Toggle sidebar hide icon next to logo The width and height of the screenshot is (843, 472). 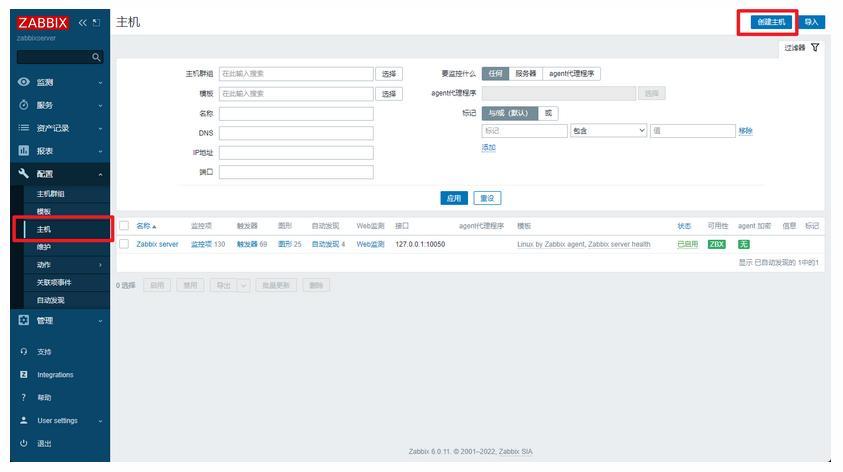(x=96, y=23)
